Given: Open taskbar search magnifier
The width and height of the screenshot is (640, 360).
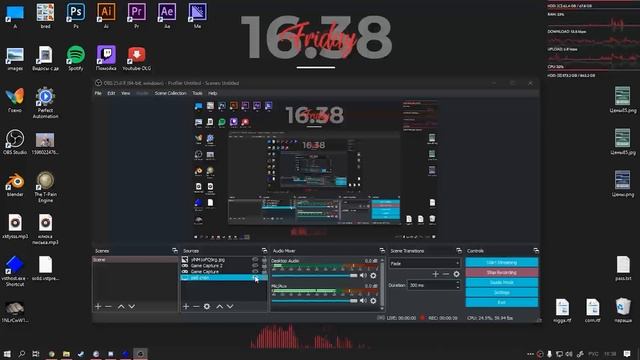Looking at the screenshot, I should click(x=21, y=354).
